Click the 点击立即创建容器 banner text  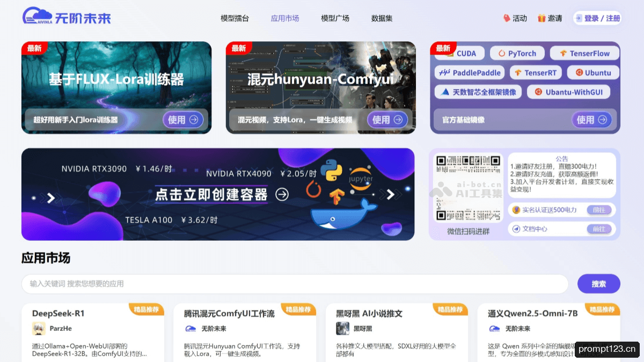[211, 194]
